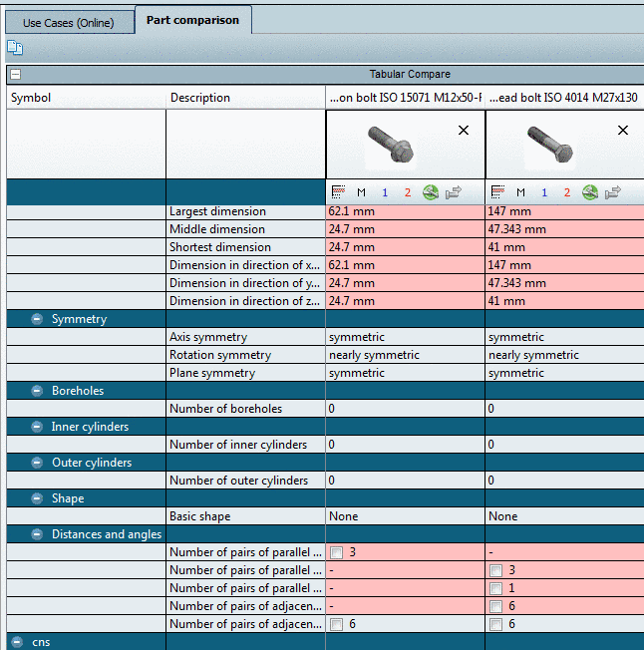Click the red 2 icon under the ISO 15071 bolt
The image size is (644, 650).
click(408, 192)
